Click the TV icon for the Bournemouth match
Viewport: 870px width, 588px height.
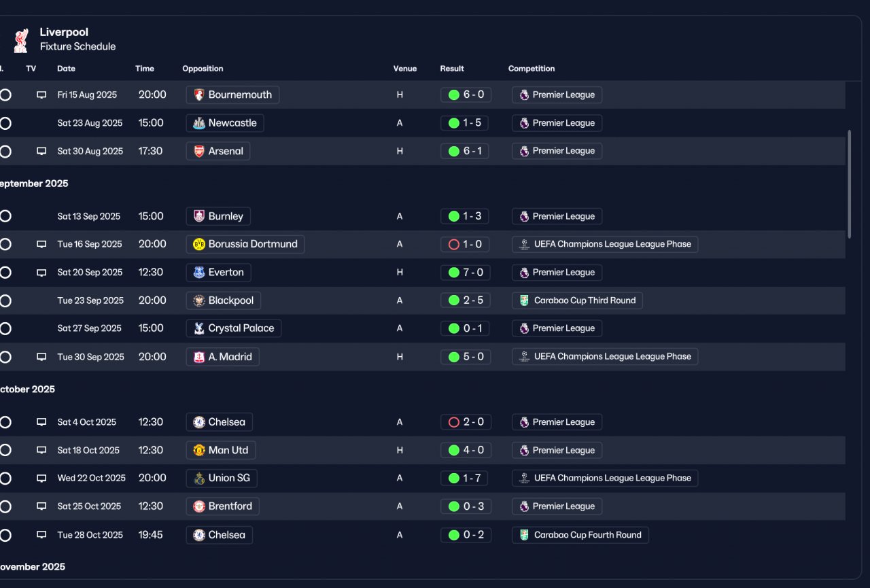(x=41, y=95)
